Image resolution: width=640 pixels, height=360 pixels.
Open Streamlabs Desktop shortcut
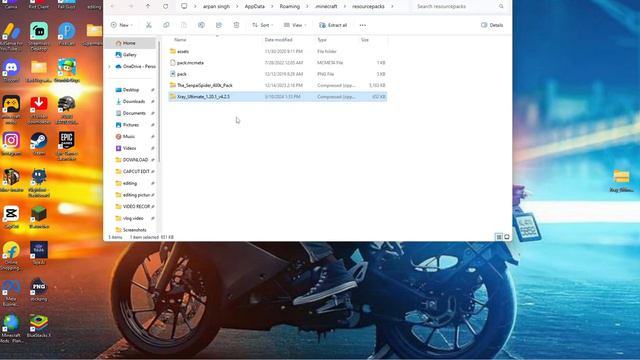(x=39, y=36)
